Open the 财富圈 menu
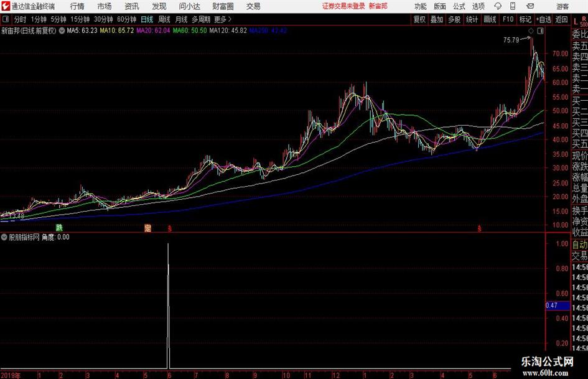Viewport: 588px width, 379px height. click(x=223, y=6)
